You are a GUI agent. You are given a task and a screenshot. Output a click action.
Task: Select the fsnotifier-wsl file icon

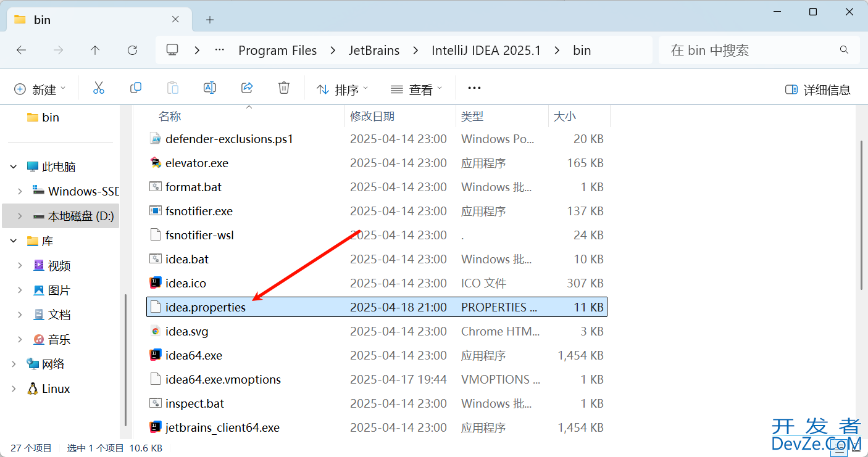click(156, 235)
